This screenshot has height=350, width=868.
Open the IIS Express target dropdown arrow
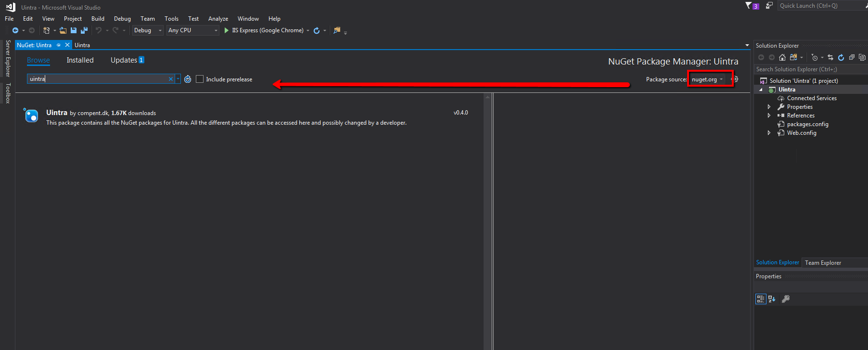pyautogui.click(x=308, y=30)
